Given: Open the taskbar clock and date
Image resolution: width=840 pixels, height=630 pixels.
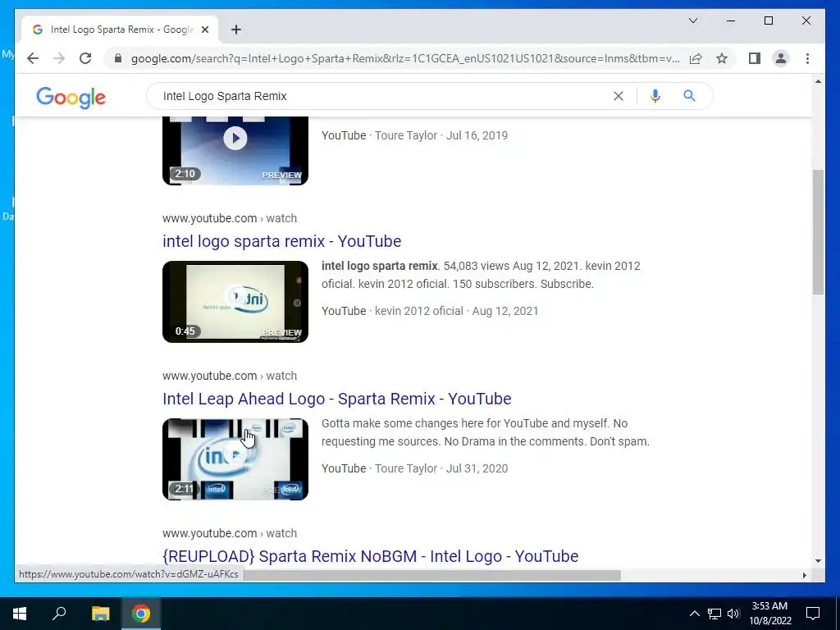Looking at the screenshot, I should (x=769, y=614).
